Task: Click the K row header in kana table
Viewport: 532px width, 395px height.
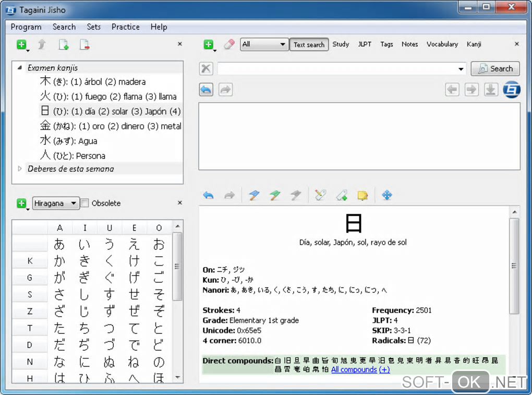Action: tap(30, 260)
